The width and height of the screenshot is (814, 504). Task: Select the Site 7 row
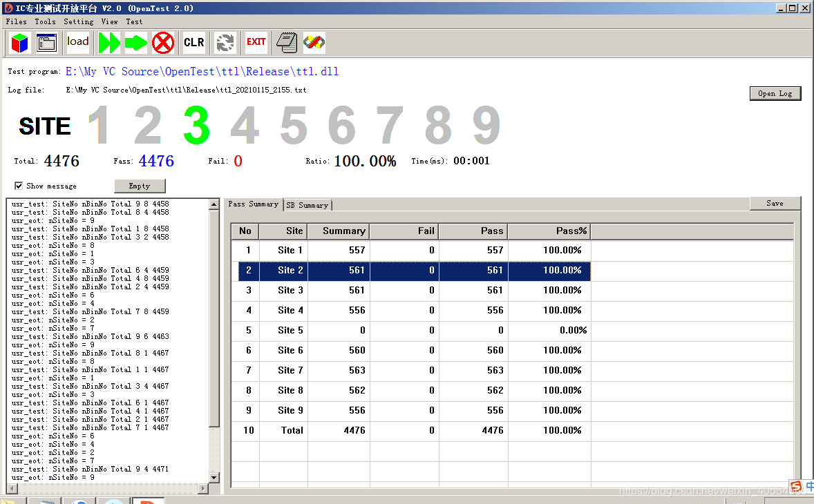point(411,371)
